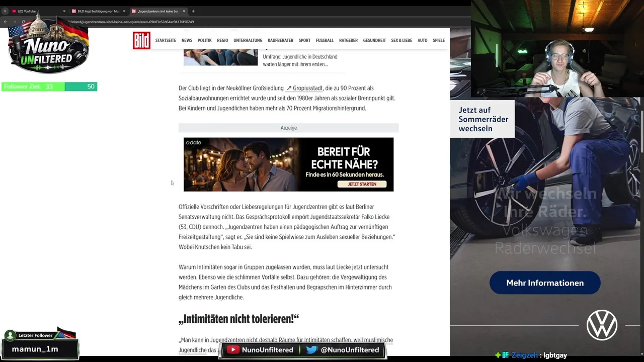644x362 pixels.
Task: Select UNTERHALTUNG in the navigation bar
Action: tap(248, 40)
